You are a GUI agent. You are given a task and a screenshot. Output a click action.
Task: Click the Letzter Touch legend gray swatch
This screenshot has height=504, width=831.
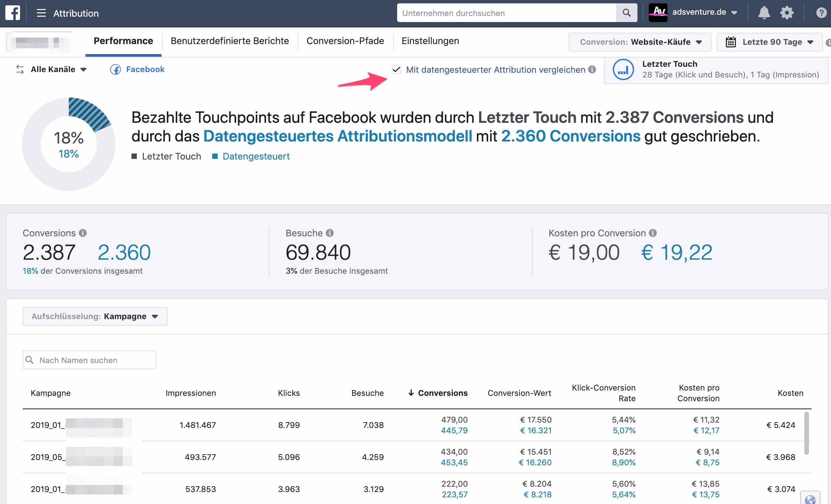coord(134,156)
